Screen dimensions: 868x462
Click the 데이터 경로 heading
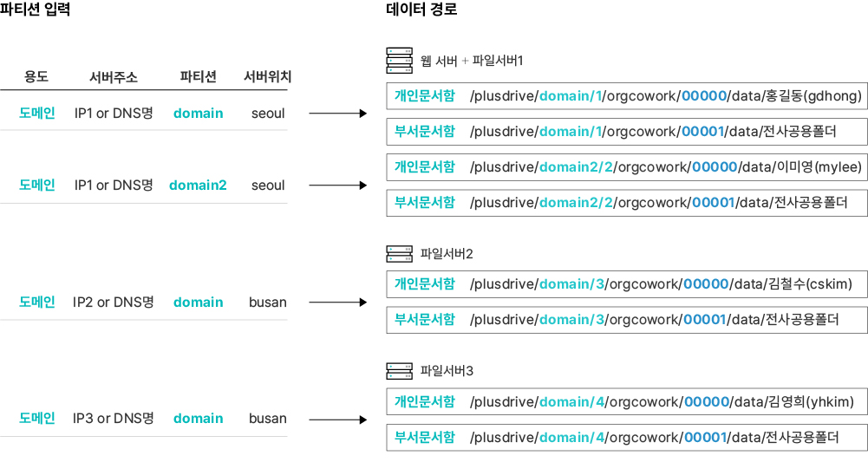[421, 10]
